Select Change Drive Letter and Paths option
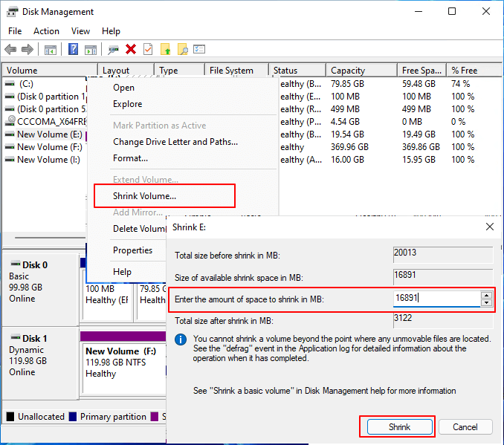 (x=175, y=142)
